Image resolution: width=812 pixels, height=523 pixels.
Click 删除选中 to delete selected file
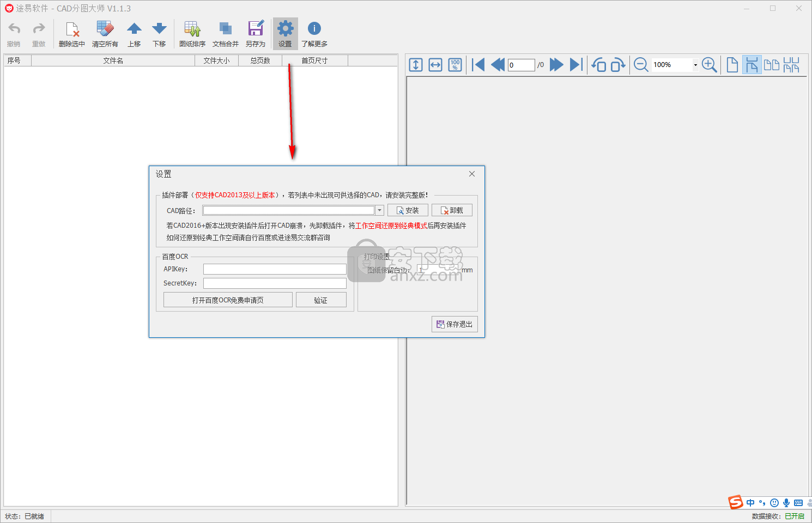[x=72, y=34]
